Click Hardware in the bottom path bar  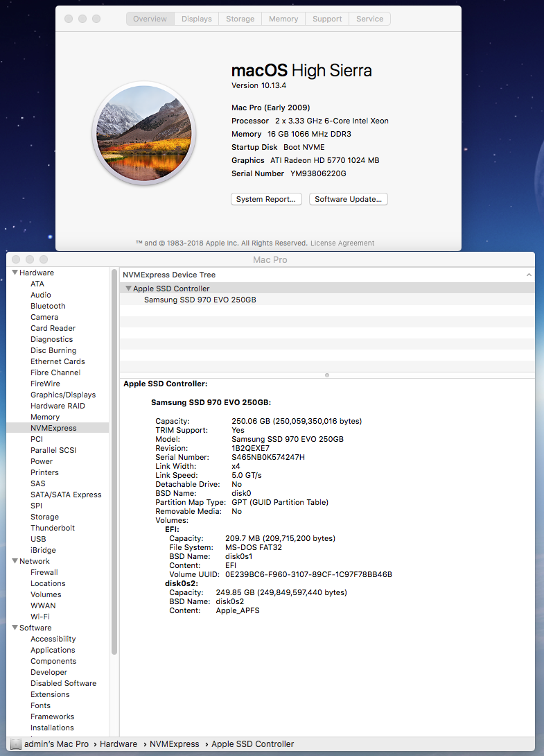click(x=119, y=744)
